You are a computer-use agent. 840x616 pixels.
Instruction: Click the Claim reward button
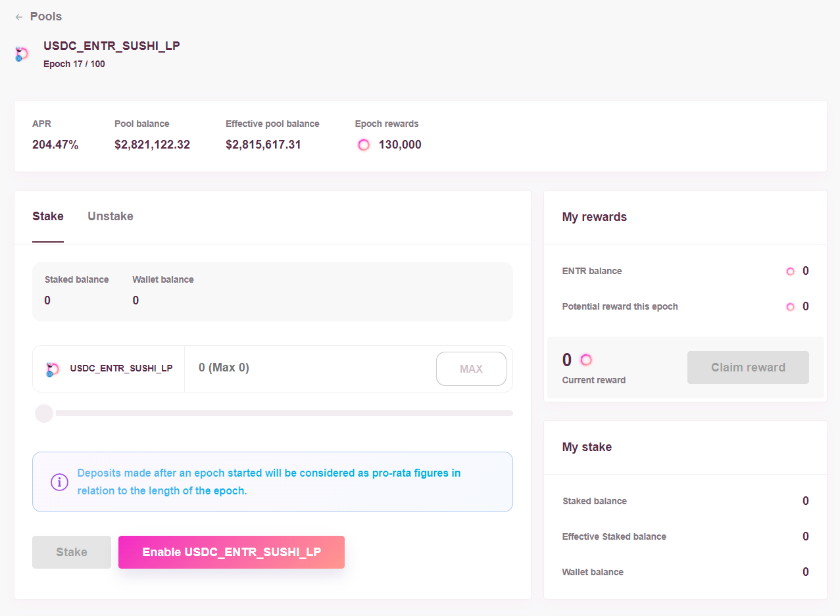pos(748,367)
